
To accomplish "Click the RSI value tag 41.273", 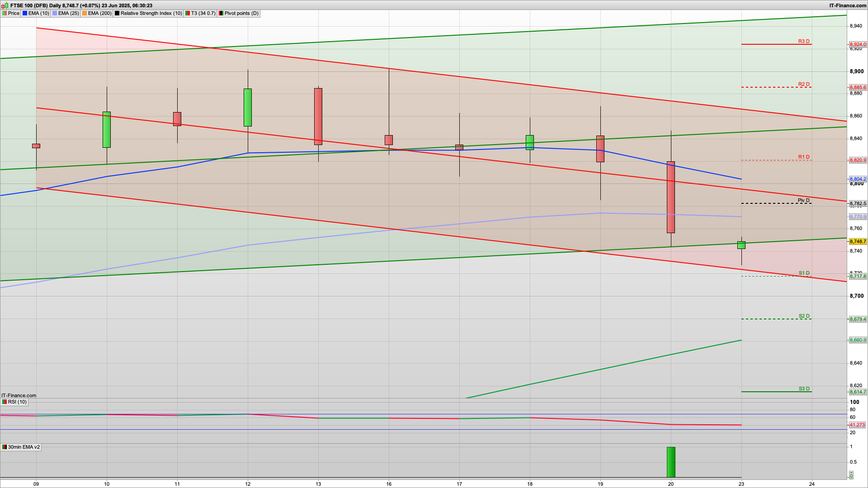I will click(x=857, y=425).
